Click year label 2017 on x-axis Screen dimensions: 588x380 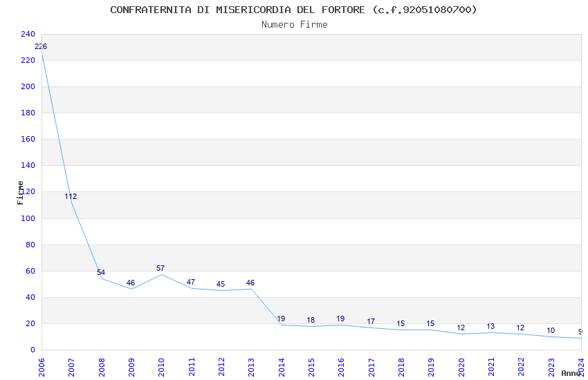coord(371,367)
